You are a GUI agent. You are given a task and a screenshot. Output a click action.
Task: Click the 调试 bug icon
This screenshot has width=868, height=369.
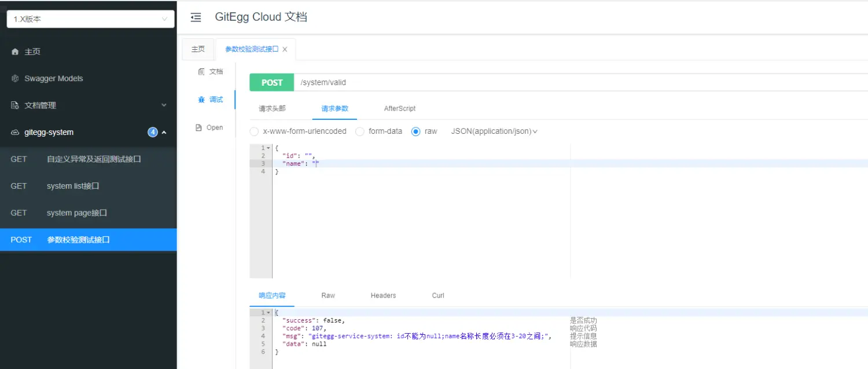201,100
